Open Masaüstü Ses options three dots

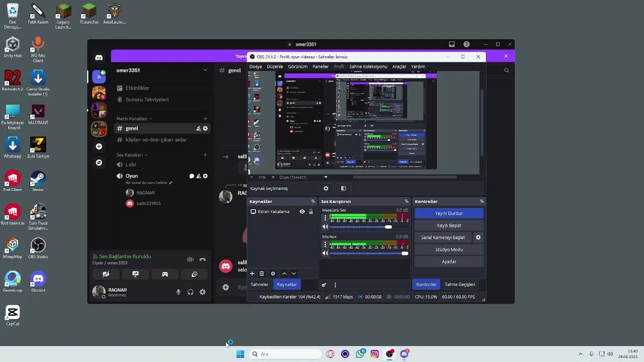point(325,218)
